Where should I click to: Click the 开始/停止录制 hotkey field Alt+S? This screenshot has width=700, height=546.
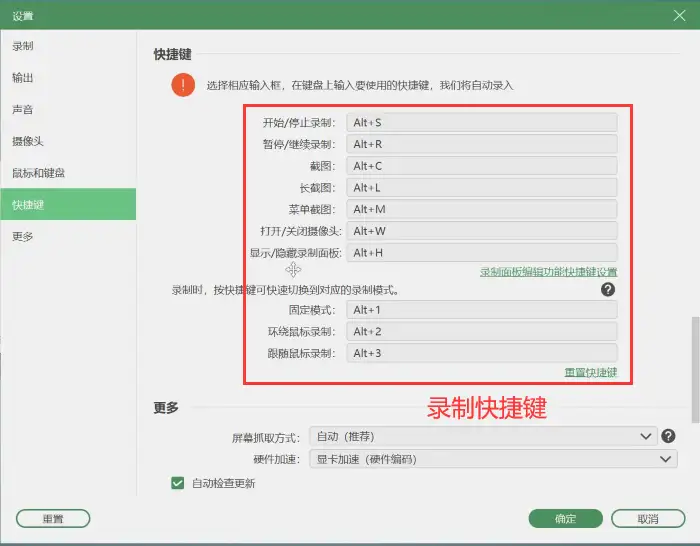[x=482, y=122]
